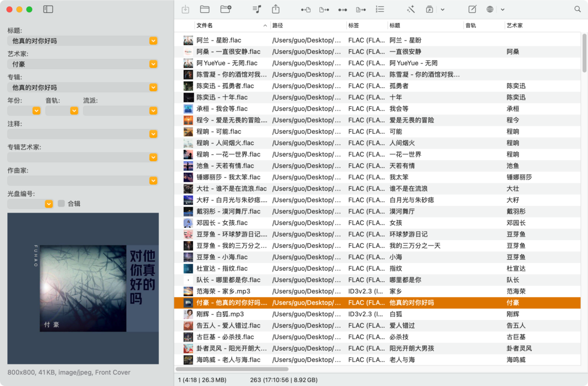The width and height of the screenshot is (588, 386).
Task: Select the row 杜宣达 - 指纹.flac
Action: 377,268
